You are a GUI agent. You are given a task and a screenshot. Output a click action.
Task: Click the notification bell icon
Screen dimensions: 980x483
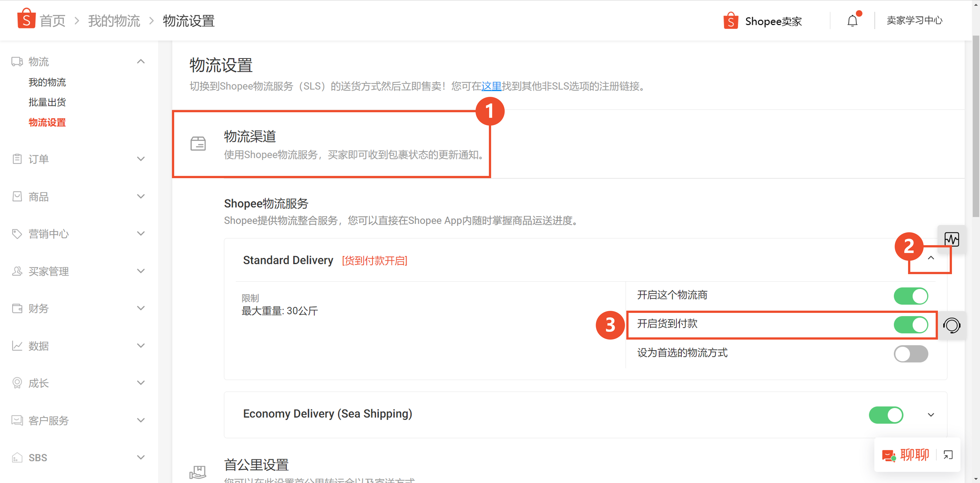852,20
